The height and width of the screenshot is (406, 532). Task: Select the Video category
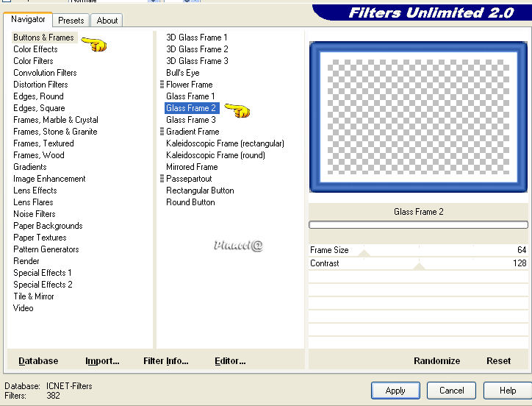pos(23,308)
